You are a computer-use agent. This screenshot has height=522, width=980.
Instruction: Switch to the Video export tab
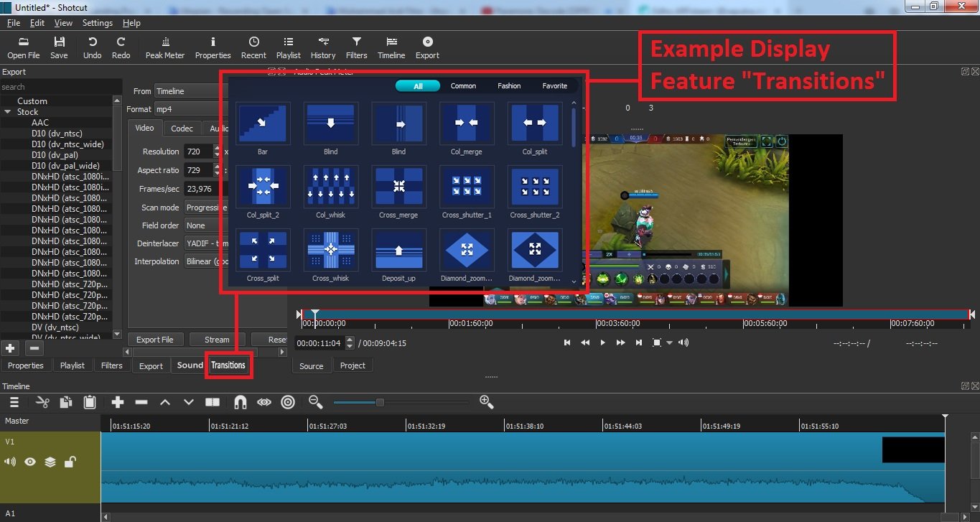pyautogui.click(x=145, y=128)
